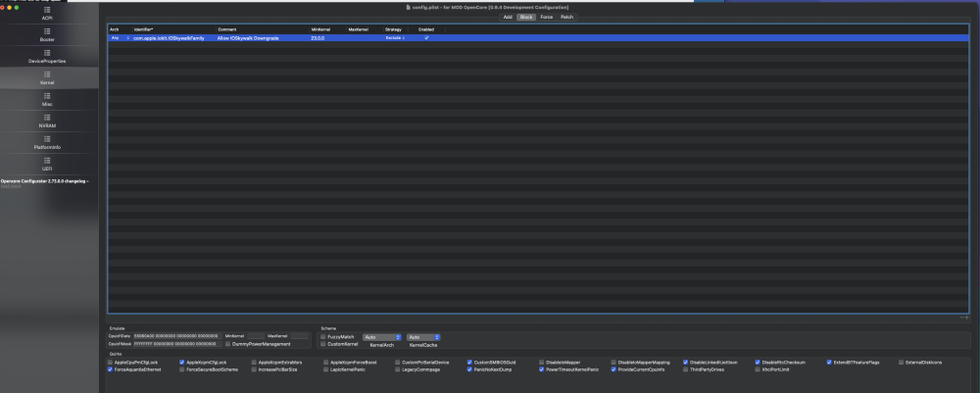
Task: Enable the LapicKernelPanic quirk
Action: (x=325, y=369)
